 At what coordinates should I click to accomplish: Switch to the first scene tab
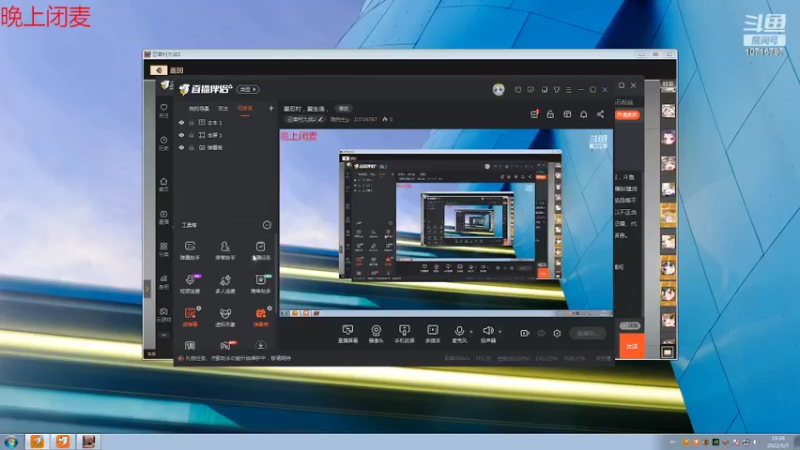[198, 109]
